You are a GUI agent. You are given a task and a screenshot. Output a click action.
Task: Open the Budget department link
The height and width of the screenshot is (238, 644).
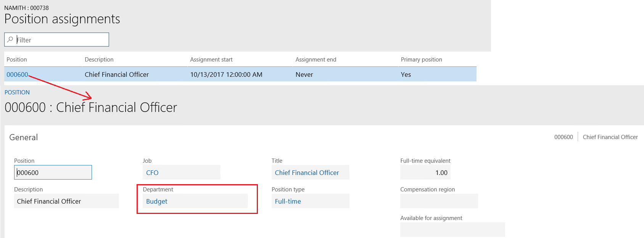tap(157, 201)
